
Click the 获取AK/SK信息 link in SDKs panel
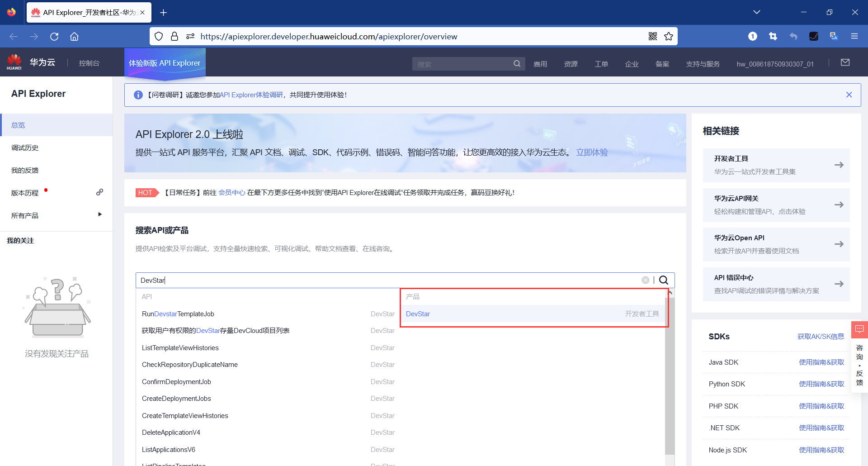click(821, 336)
